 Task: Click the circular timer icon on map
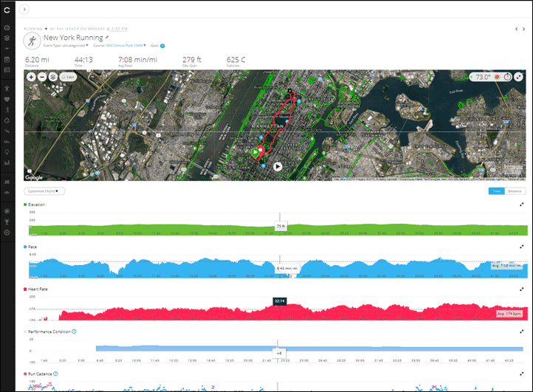(x=507, y=78)
